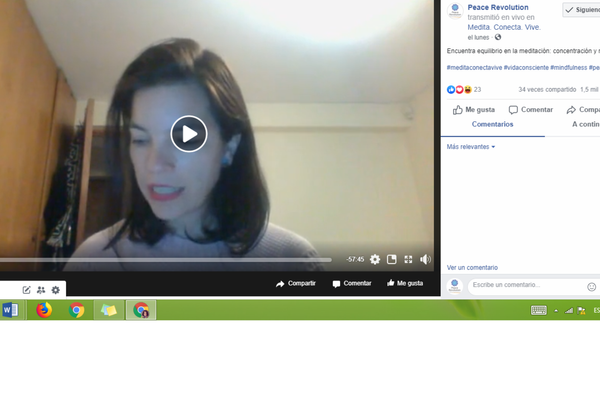Viewport: 600px width, 400px height.
Task: Play the video with the center play button
Action: pyautogui.click(x=189, y=134)
